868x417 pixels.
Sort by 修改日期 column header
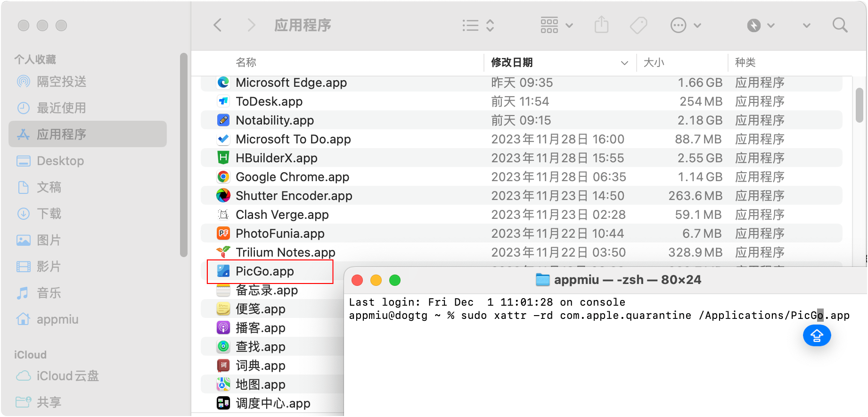click(512, 62)
